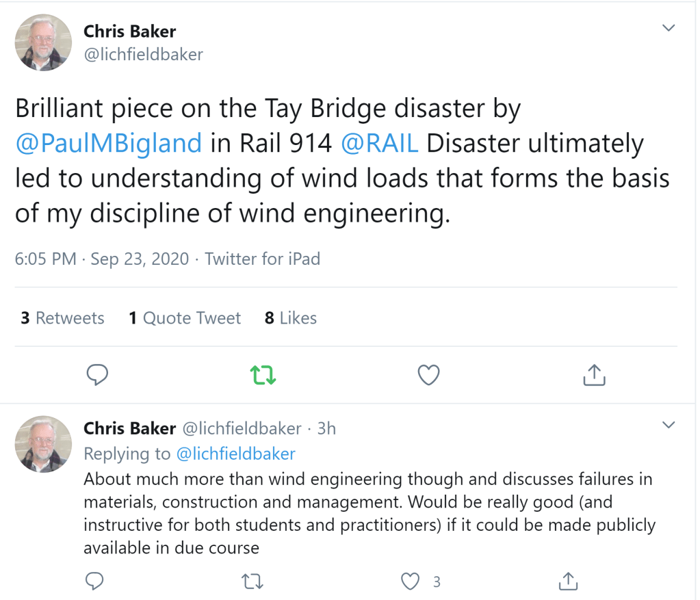
Task: Click Chris Baker's avatar on main tweet
Action: point(43,42)
